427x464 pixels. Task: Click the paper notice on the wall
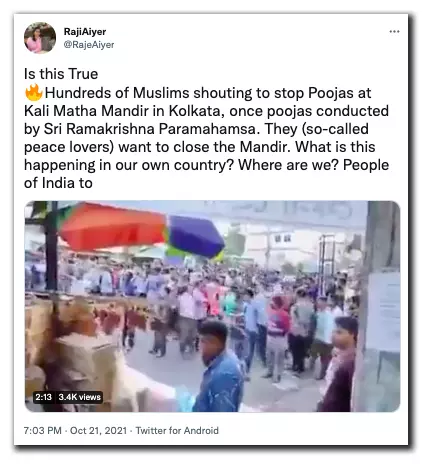(385, 312)
